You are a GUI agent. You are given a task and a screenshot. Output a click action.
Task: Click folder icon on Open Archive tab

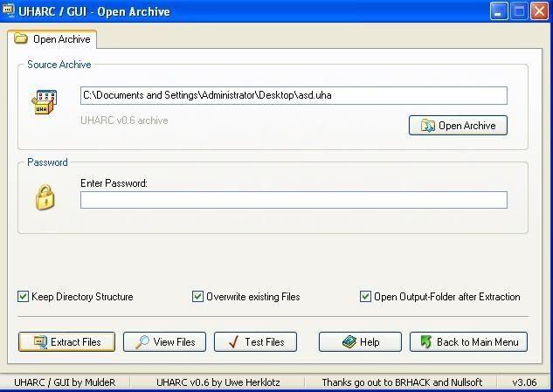[21, 38]
